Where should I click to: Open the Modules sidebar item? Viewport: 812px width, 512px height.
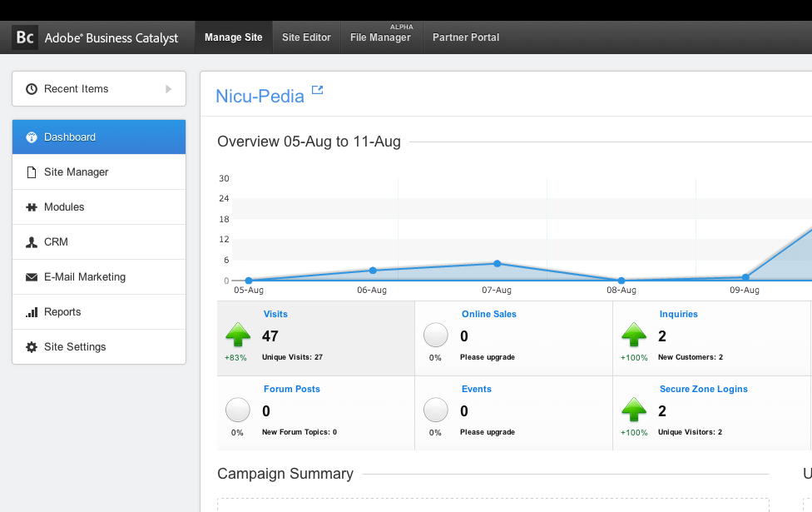99,206
